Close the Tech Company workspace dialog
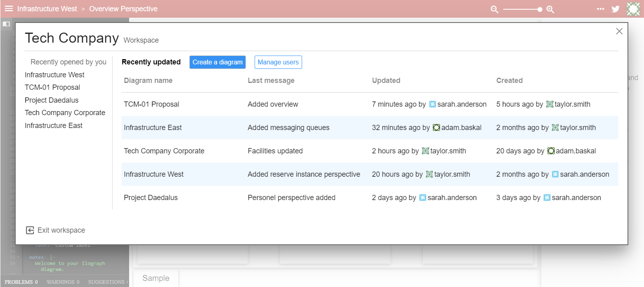Image resolution: width=644 pixels, height=287 pixels. (x=619, y=31)
